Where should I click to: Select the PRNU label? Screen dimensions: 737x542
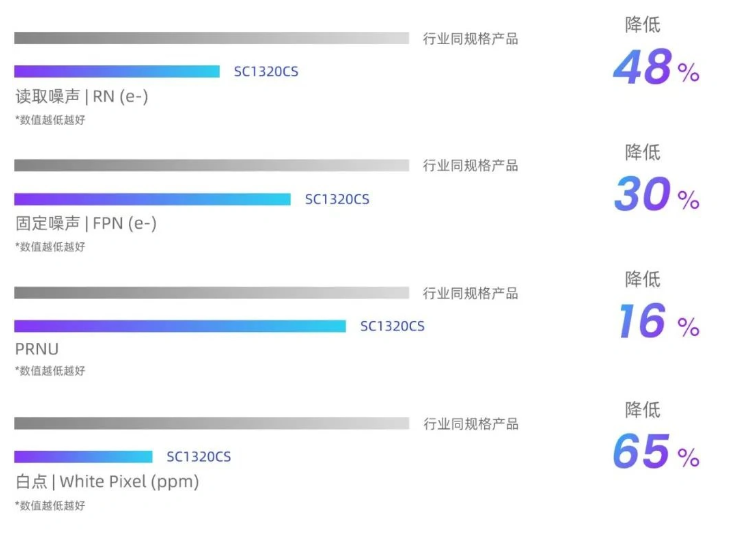click(x=37, y=349)
